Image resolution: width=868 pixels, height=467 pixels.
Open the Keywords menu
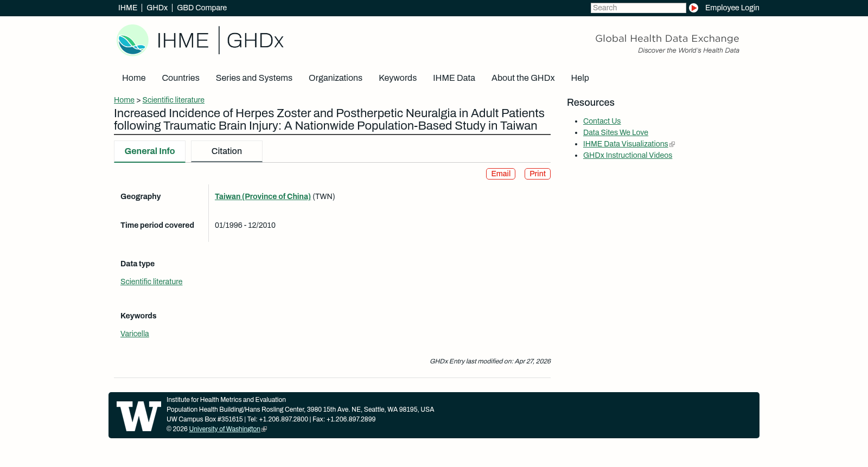(x=398, y=78)
